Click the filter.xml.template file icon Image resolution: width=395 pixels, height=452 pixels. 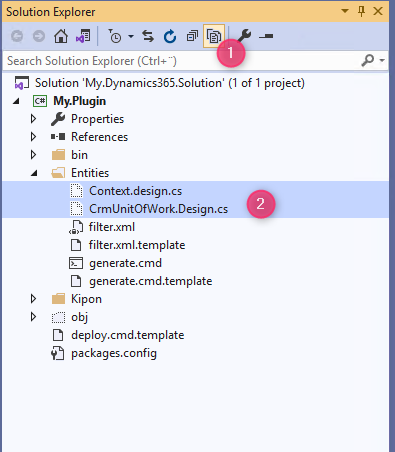click(76, 245)
